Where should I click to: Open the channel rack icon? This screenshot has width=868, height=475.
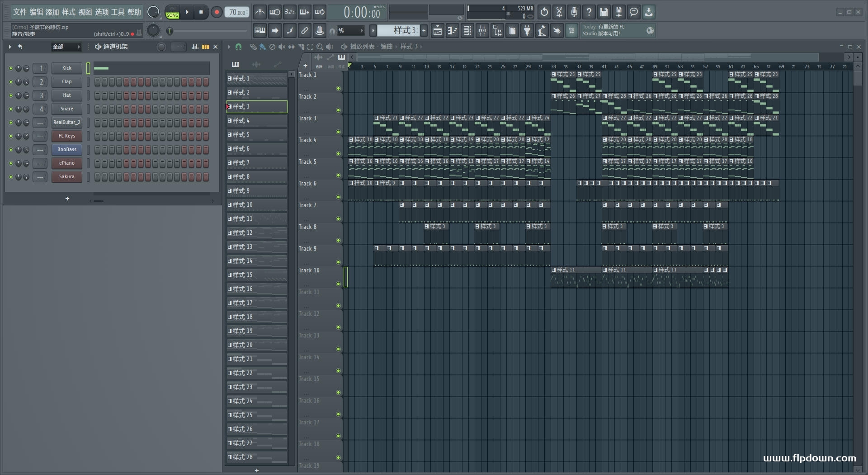click(x=467, y=31)
